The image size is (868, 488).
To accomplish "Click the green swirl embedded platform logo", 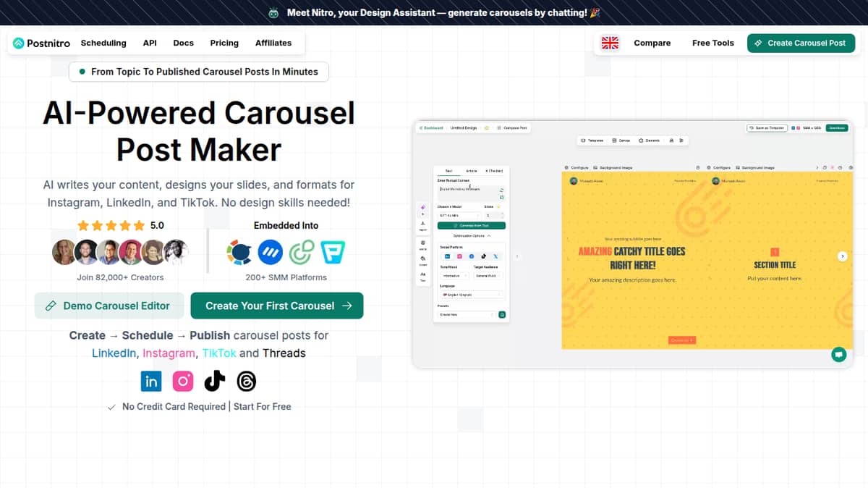I will [301, 251].
